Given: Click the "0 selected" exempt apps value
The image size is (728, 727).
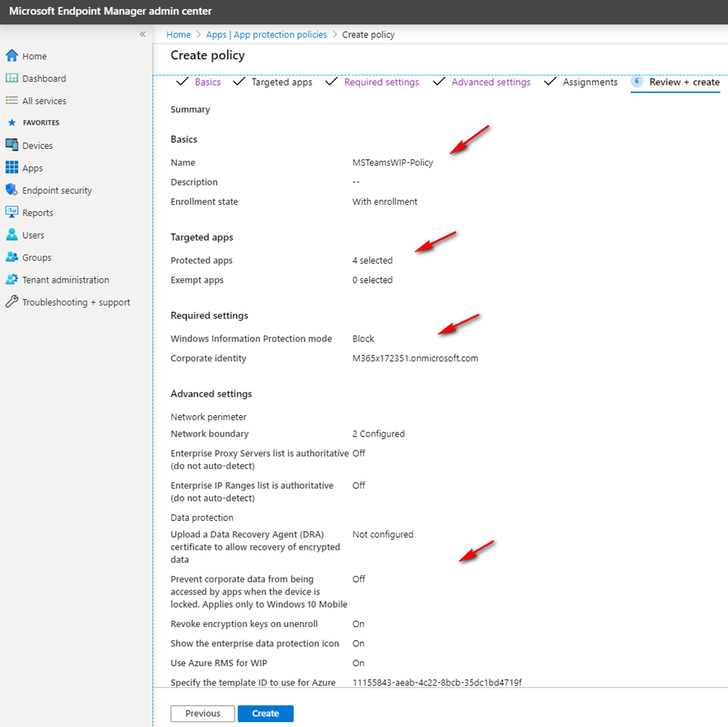Looking at the screenshot, I should [373, 280].
